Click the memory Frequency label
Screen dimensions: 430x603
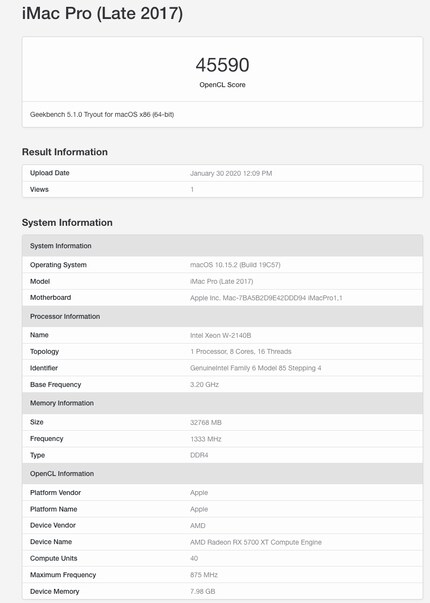coord(47,439)
